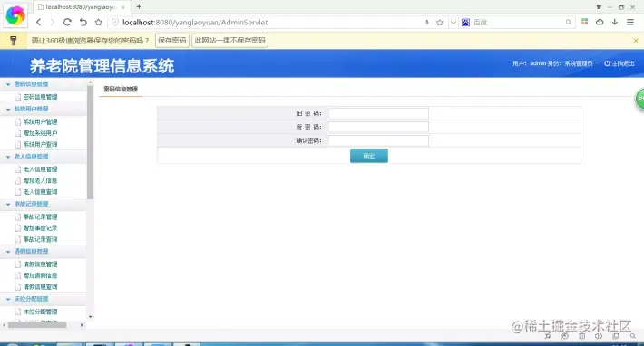Open the browser hamburger menu

tap(630, 22)
